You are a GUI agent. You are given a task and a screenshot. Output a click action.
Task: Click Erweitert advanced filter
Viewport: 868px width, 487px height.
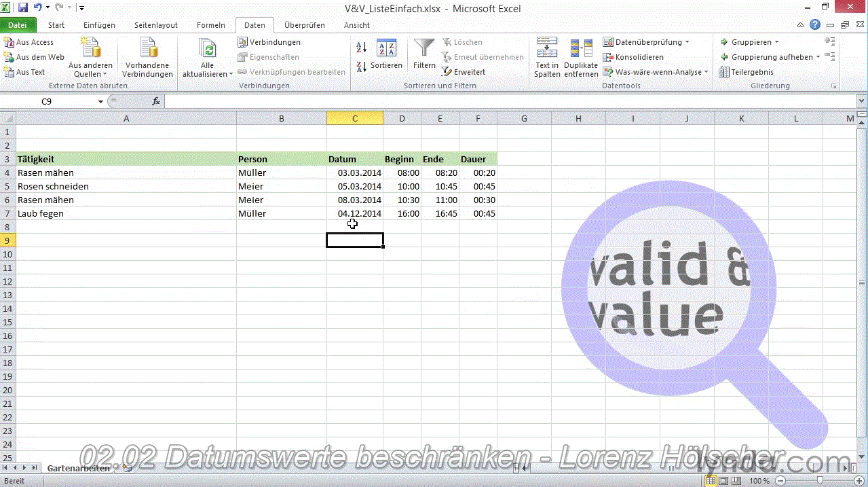click(464, 72)
